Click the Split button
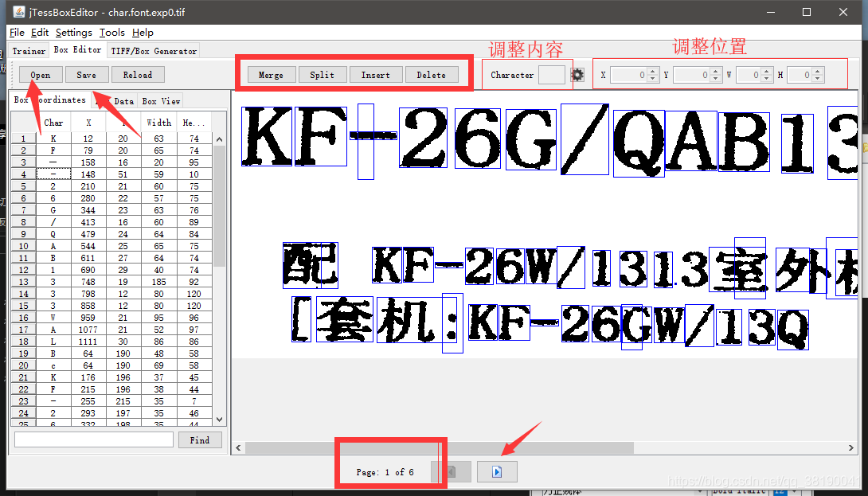This screenshot has width=868, height=496. pyautogui.click(x=323, y=75)
